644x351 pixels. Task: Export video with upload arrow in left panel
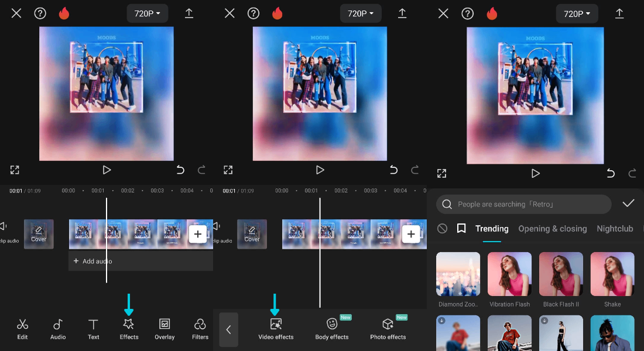pos(189,13)
